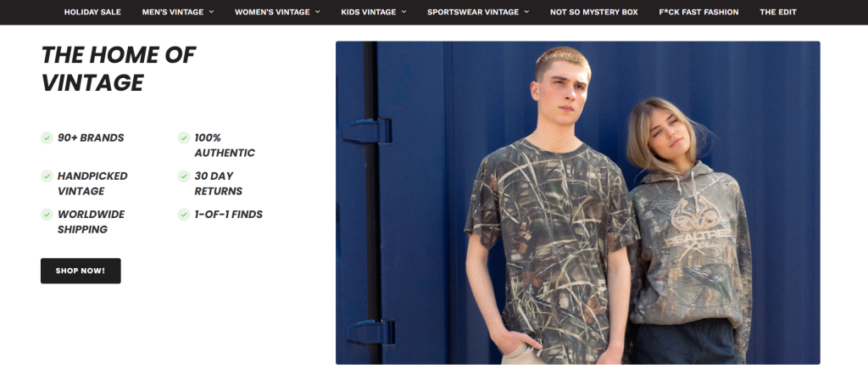Open the Holiday Sale menu item
Image resolution: width=868 pixels, height=375 pixels.
[92, 12]
